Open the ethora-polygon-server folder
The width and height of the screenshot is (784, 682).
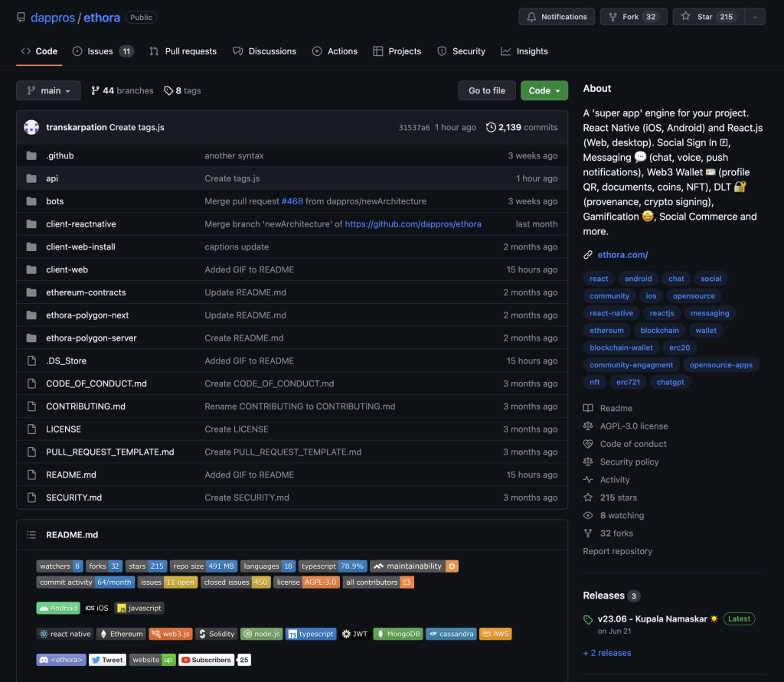pyautogui.click(x=91, y=338)
